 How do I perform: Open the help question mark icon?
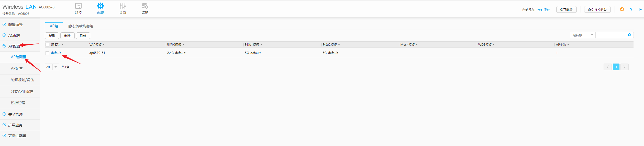pyautogui.click(x=631, y=9)
